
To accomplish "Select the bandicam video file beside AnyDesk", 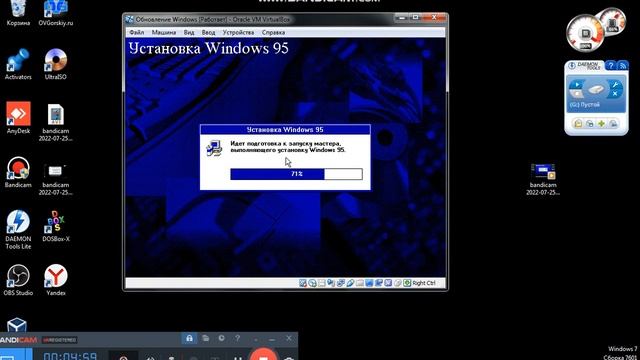I will coord(56,122).
